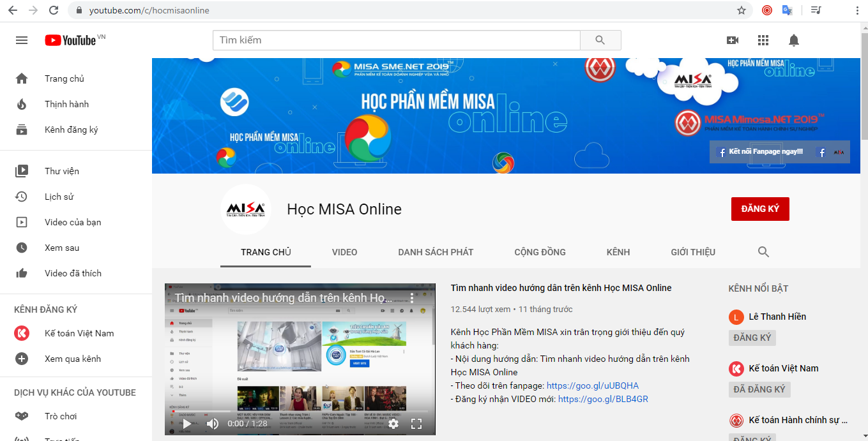868x441 pixels.
Task: Select the TRANG CHỦ channel tab
Action: tap(266, 252)
